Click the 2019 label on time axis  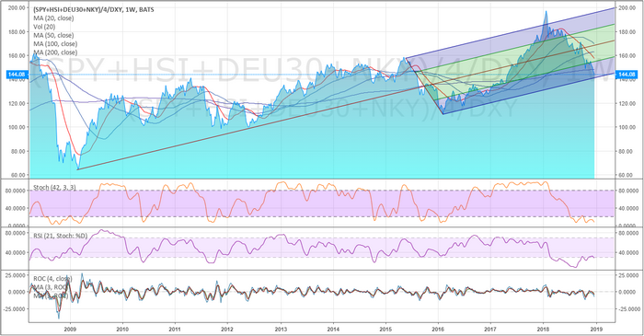click(596, 329)
